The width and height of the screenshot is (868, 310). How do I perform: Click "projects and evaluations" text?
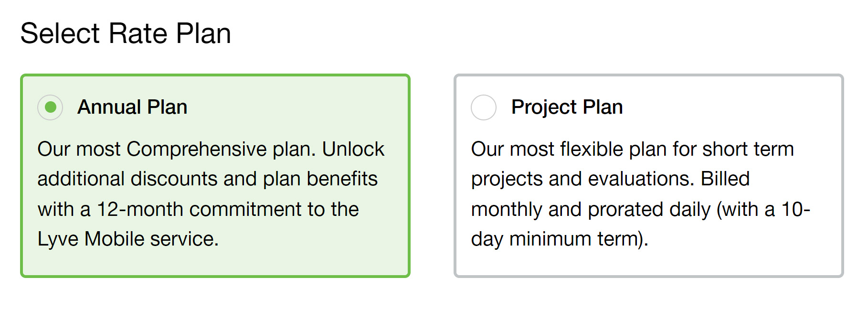(582, 179)
